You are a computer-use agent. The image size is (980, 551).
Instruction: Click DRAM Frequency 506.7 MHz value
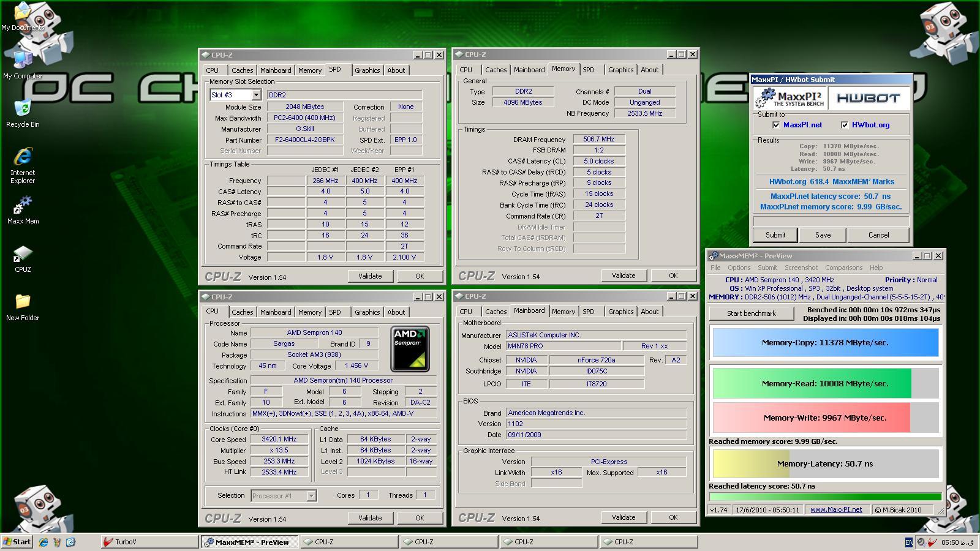pyautogui.click(x=599, y=140)
